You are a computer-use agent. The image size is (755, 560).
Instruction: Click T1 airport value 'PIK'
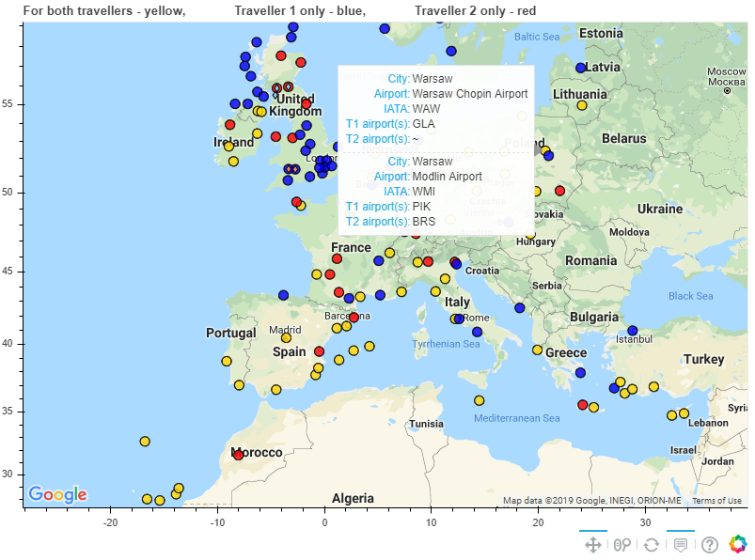[x=422, y=207]
